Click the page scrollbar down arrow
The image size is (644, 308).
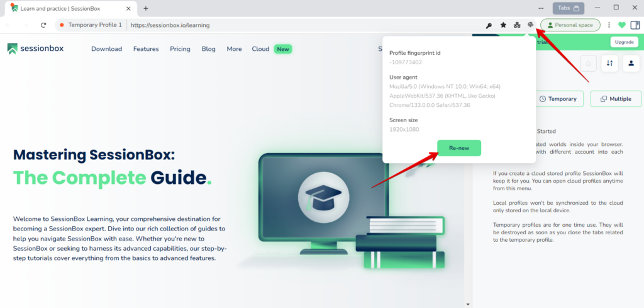(x=468, y=304)
